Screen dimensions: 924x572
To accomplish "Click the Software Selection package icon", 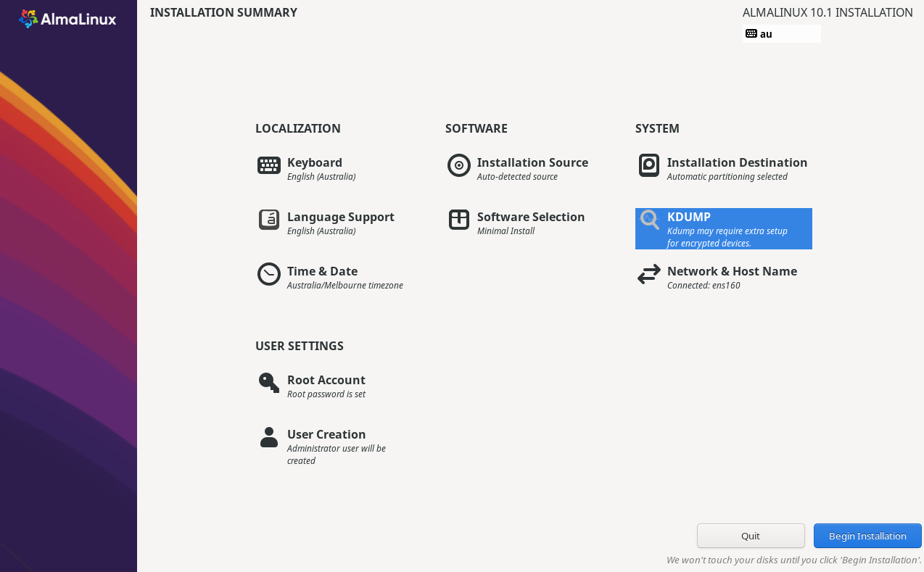I will (x=459, y=220).
